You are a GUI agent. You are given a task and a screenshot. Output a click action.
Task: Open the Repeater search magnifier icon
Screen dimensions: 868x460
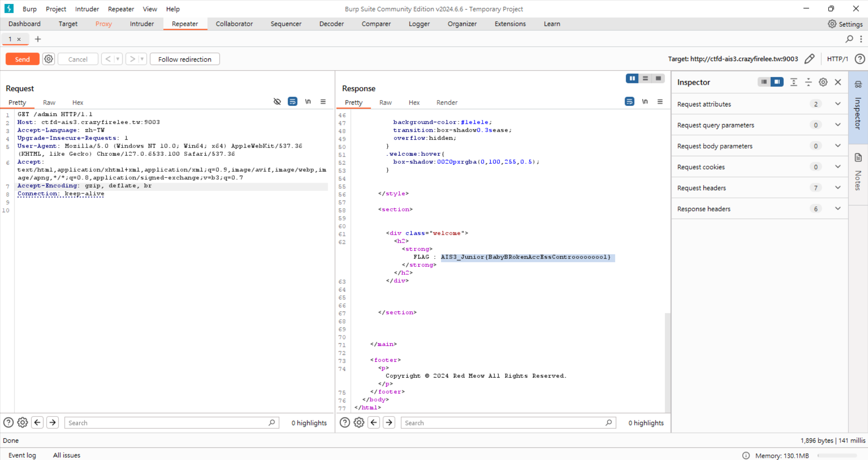click(849, 39)
